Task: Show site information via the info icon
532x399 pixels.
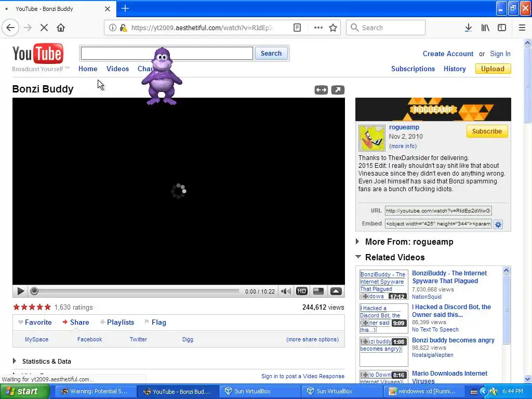Action: coord(112,28)
